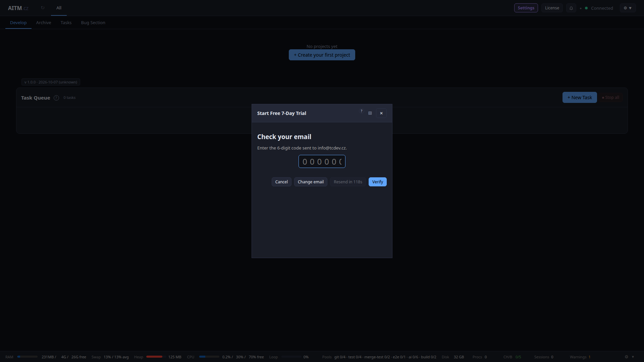Screen dimensions: 644x362
Task: Click the 0 tasks counter
Action: (69, 98)
